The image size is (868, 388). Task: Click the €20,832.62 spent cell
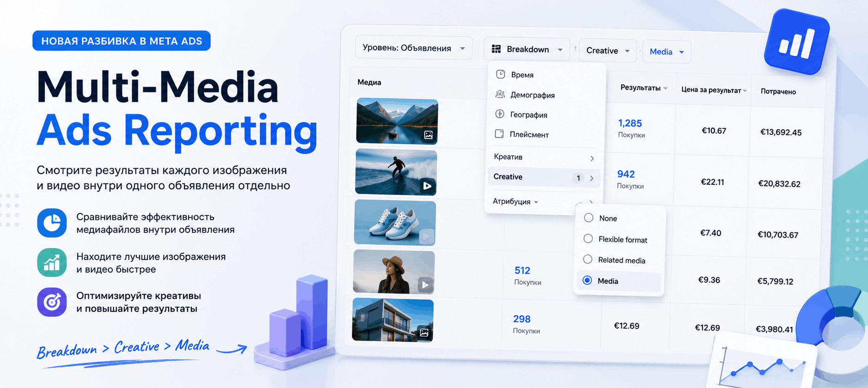click(x=779, y=184)
